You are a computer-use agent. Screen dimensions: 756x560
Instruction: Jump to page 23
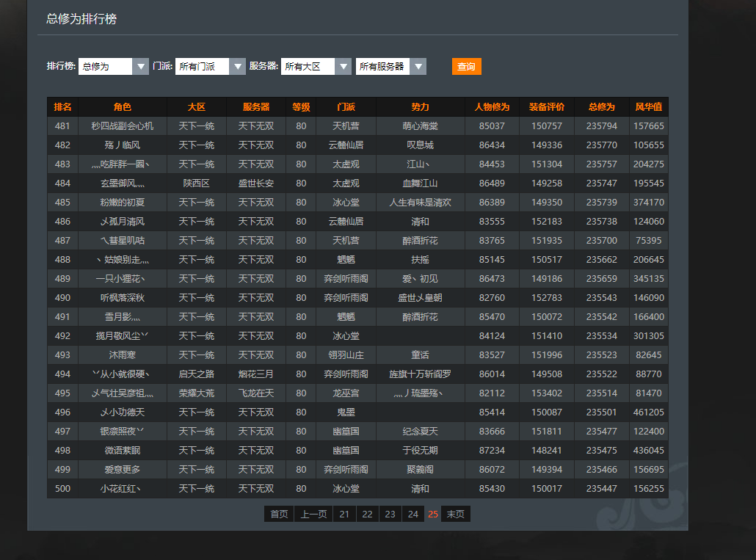[390, 514]
